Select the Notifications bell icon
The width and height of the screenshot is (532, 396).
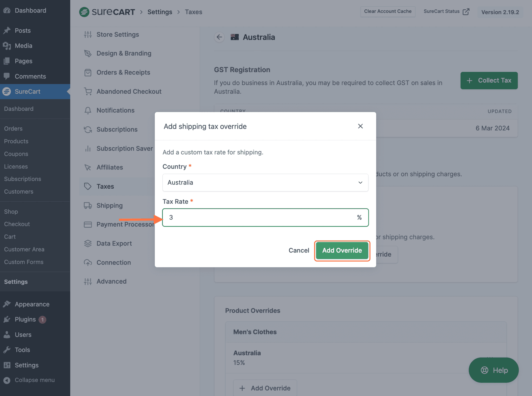pos(88,110)
